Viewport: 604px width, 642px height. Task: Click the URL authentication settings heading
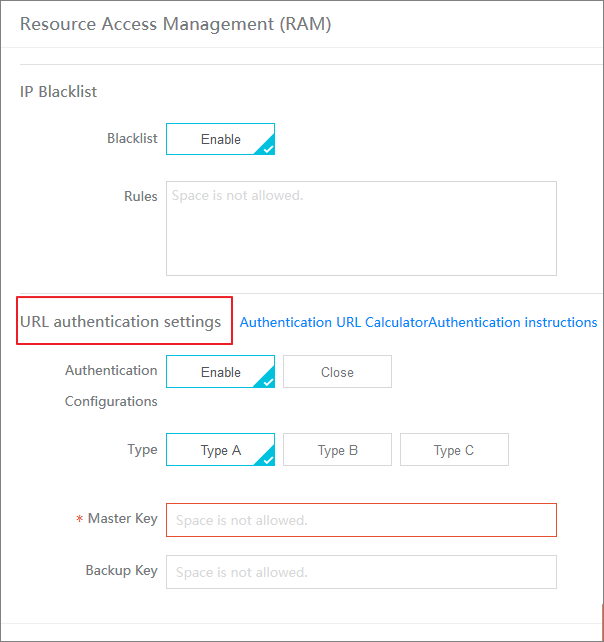click(x=120, y=322)
